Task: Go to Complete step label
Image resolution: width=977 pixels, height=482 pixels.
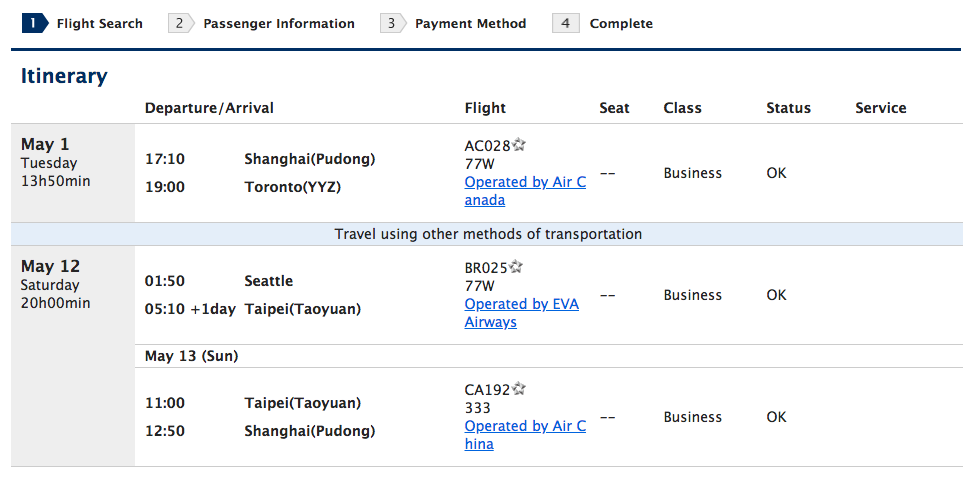Action: (x=621, y=24)
